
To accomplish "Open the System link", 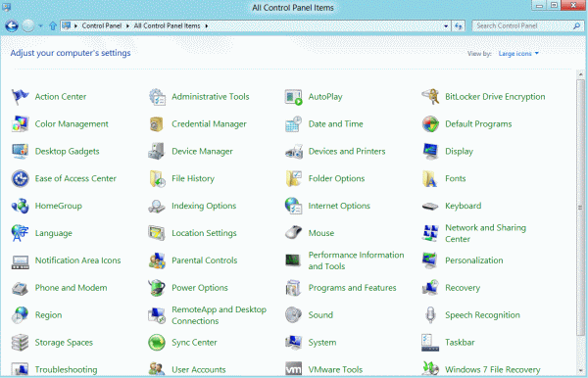I will point(322,343).
